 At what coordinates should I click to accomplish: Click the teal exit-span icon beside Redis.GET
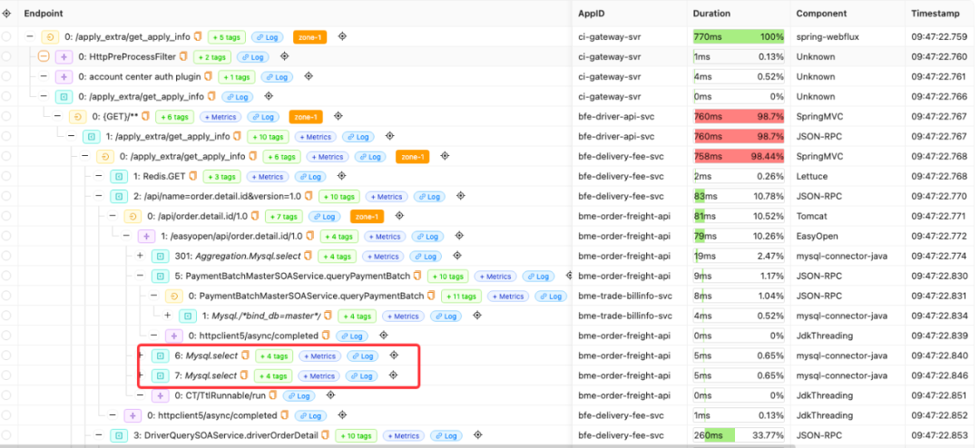point(119,177)
